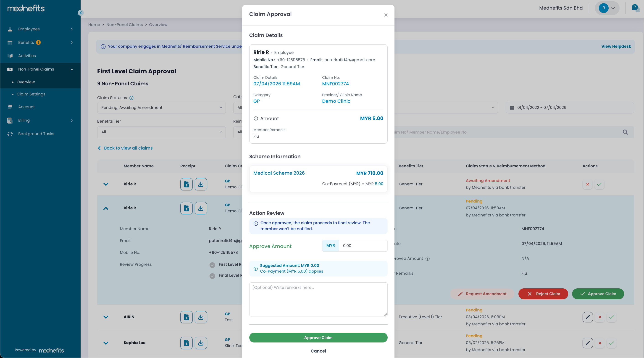Click the optional remarks text area

[318, 299]
